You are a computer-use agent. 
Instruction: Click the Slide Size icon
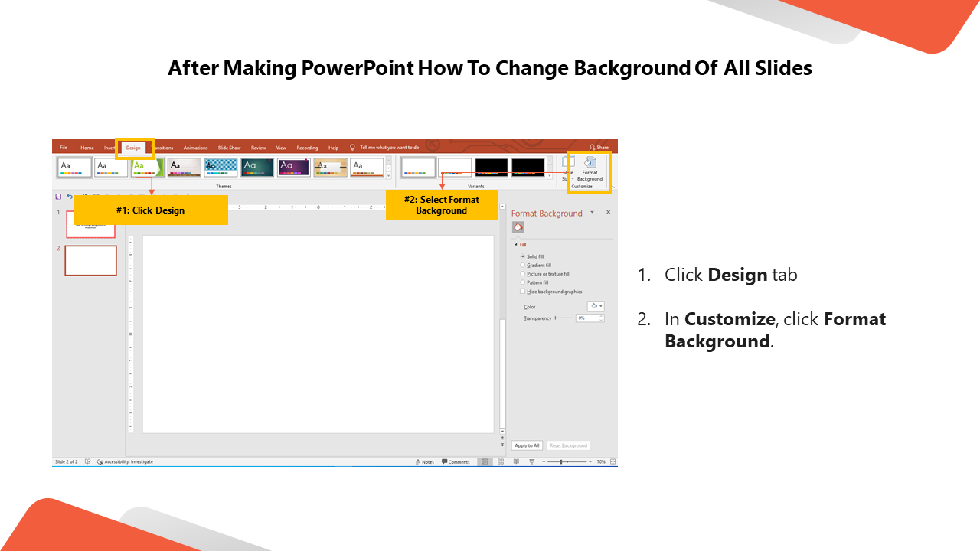568,162
